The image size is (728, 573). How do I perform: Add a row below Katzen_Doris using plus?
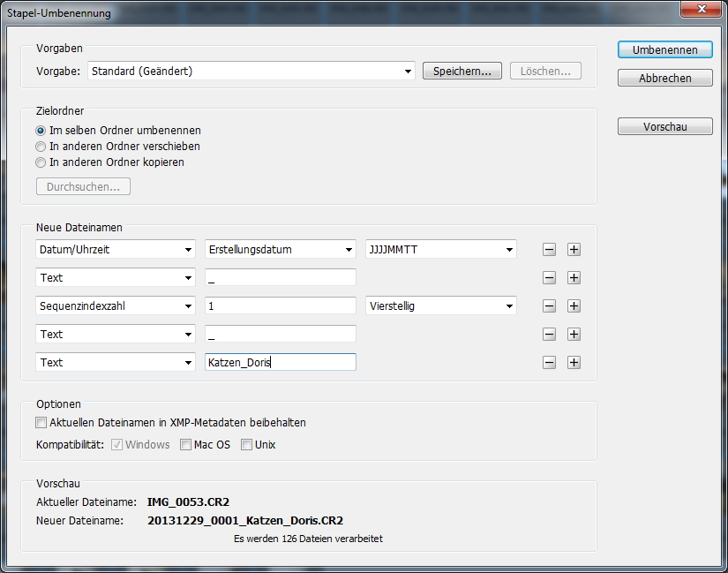(574, 363)
